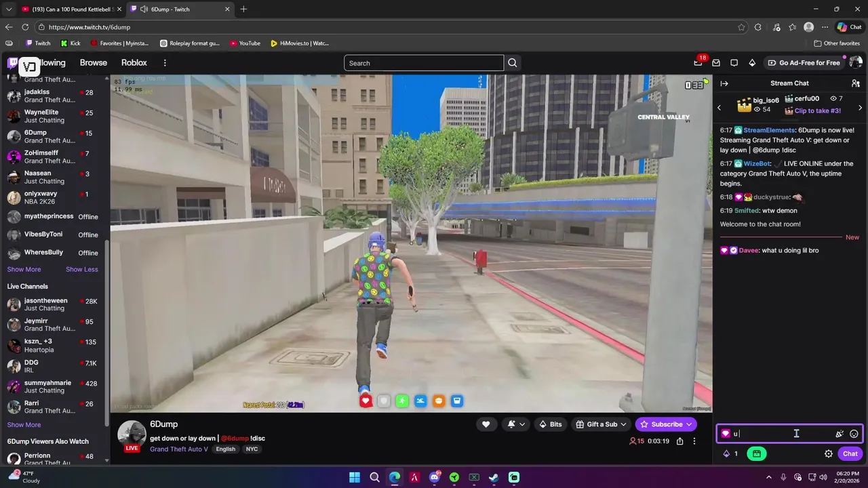Send message with Chat button

coord(850,453)
